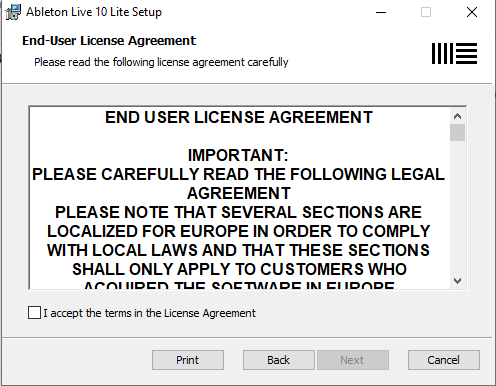Close the Ableton Live 10 Lite Setup window
Image resolution: width=496 pixels, height=386 pixels.
472,12
